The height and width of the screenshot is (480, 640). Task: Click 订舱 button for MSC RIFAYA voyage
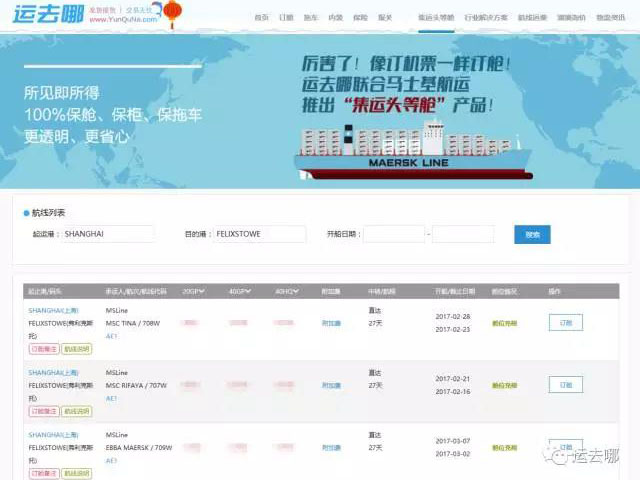point(565,385)
